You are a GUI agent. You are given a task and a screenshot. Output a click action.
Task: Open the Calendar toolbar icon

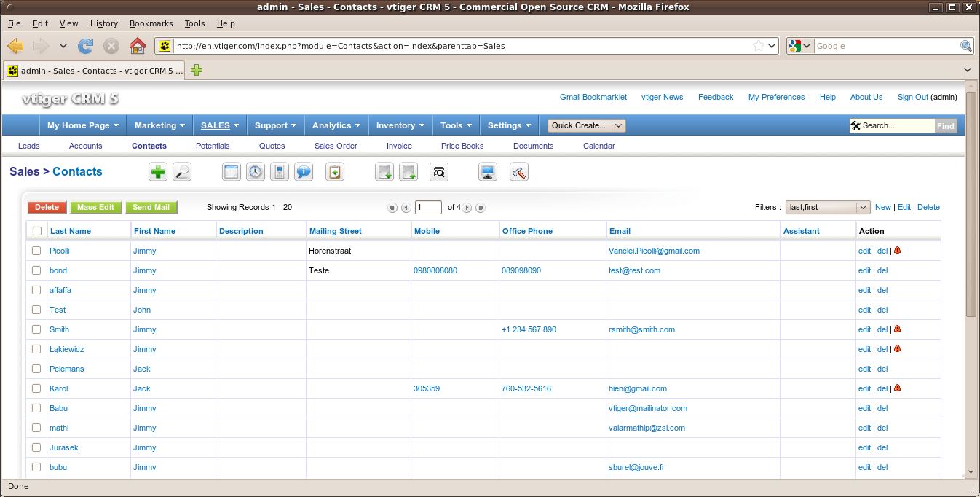coord(231,172)
